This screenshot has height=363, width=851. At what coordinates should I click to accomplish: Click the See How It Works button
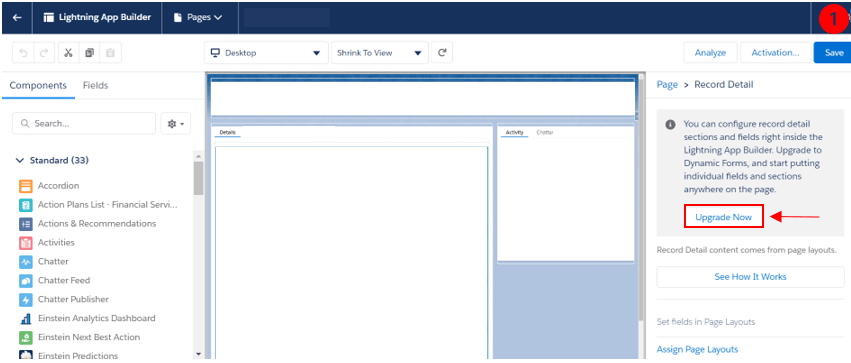pos(750,277)
